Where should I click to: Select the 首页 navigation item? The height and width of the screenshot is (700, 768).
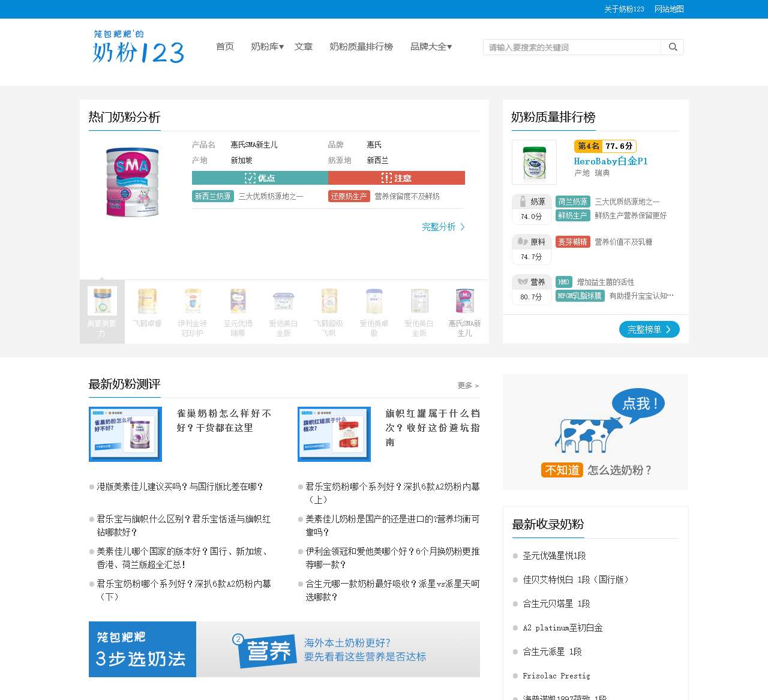(x=224, y=47)
